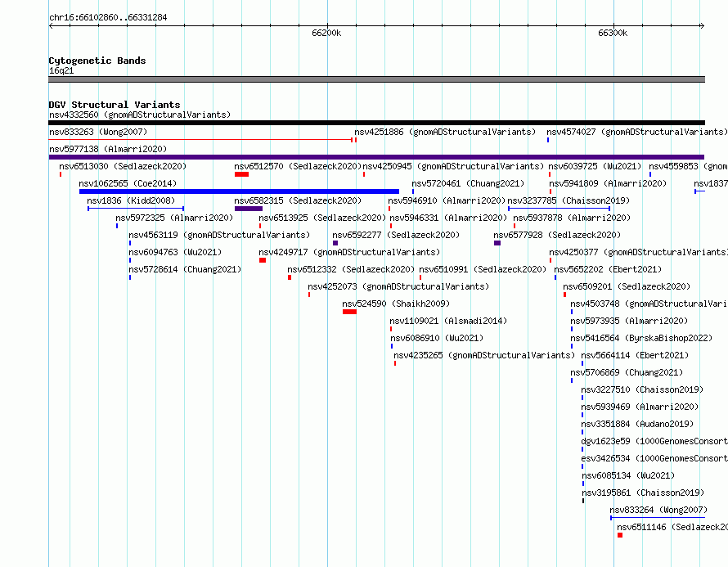Click the red nsv524590 variant block
The height and width of the screenshot is (567, 728).
(x=349, y=312)
